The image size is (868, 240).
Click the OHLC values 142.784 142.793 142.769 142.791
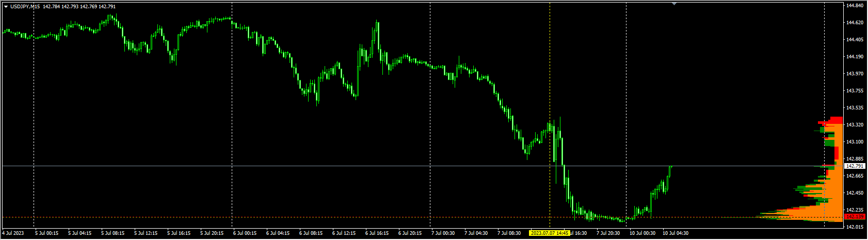(x=79, y=7)
